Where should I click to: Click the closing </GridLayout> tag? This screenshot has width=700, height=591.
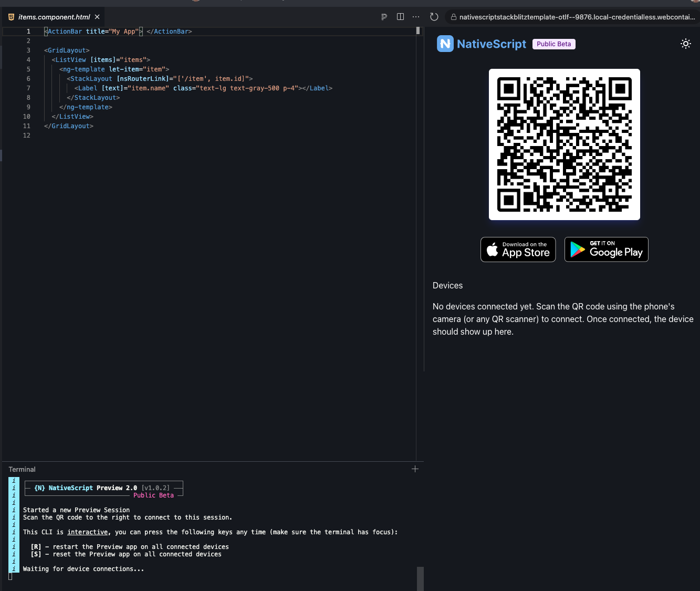69,126
